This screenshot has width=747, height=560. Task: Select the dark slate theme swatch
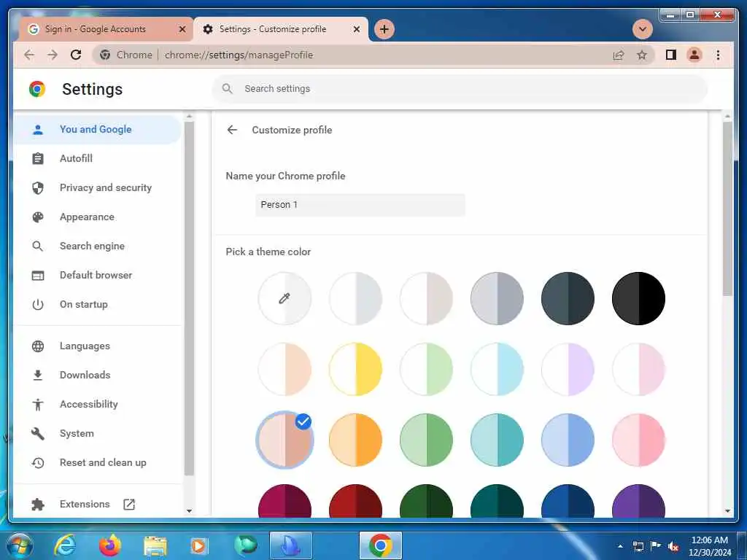(x=568, y=298)
